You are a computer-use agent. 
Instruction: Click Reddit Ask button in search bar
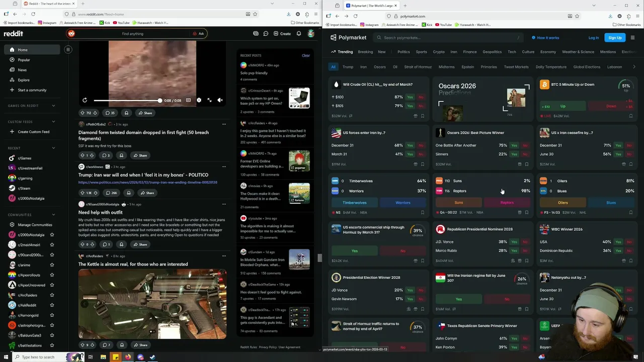pos(198,34)
